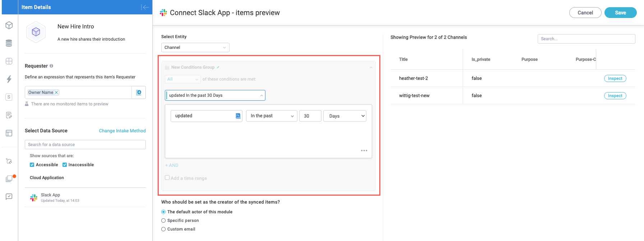Select the Specific person radio option
This screenshot has height=241, width=644.
click(163, 220)
